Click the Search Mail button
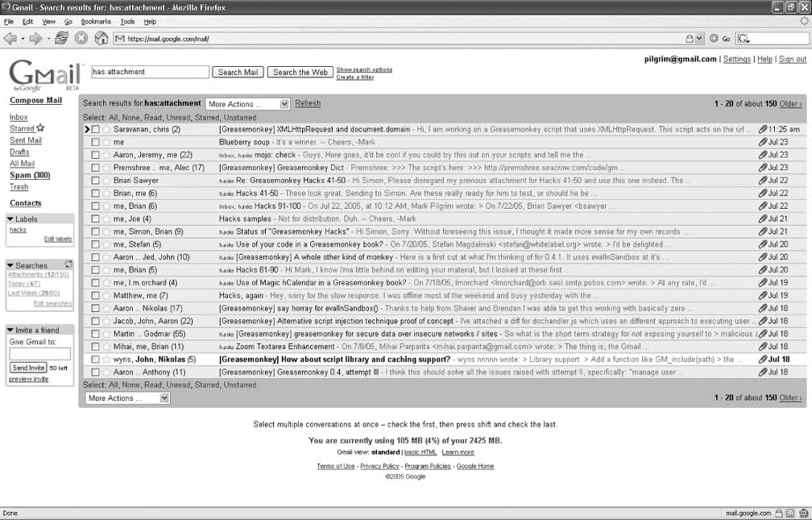Viewport: 812px width, 520px height. tap(238, 72)
